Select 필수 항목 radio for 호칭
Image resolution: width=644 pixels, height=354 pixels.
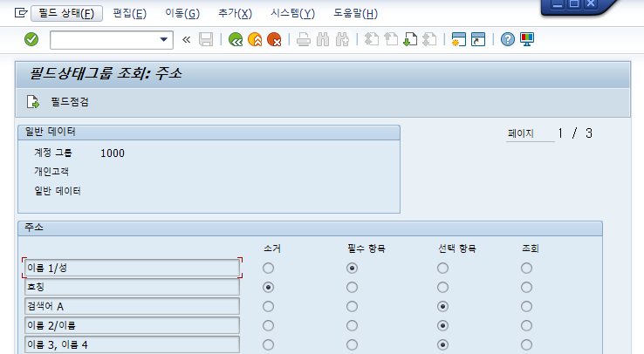click(352, 287)
